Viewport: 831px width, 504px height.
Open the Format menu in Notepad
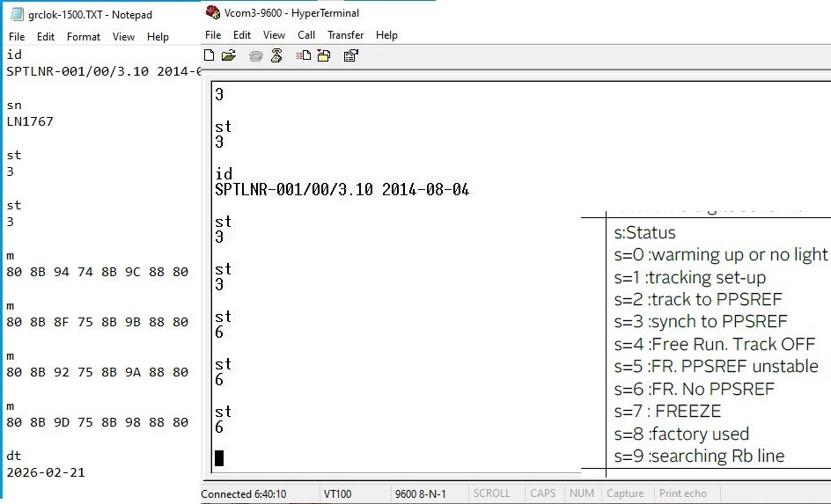coord(84,37)
